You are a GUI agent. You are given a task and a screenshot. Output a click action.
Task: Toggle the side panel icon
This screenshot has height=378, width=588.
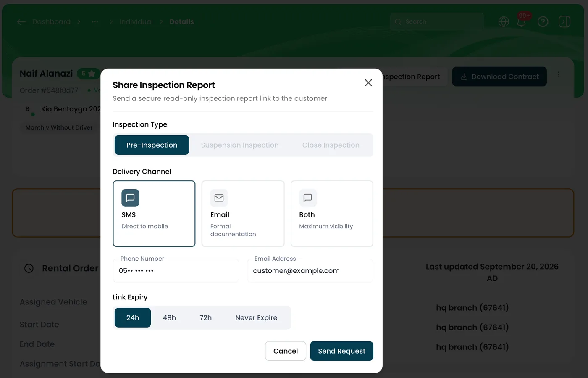(x=564, y=21)
